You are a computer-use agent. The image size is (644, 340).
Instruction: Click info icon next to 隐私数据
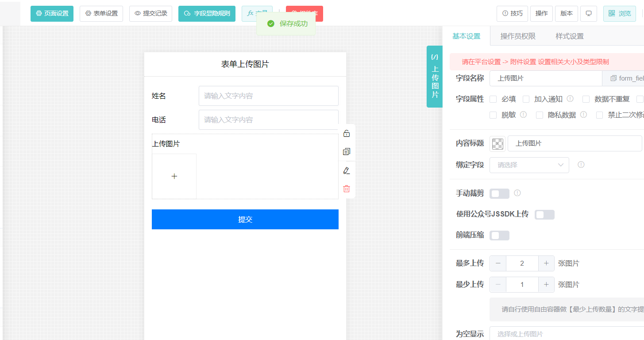[x=583, y=115]
